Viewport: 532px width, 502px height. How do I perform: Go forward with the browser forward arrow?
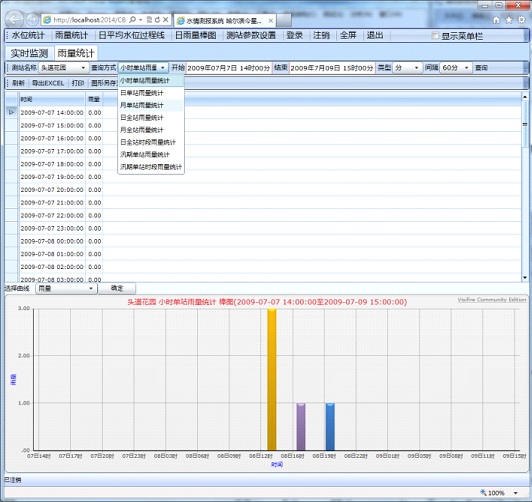pos(32,20)
